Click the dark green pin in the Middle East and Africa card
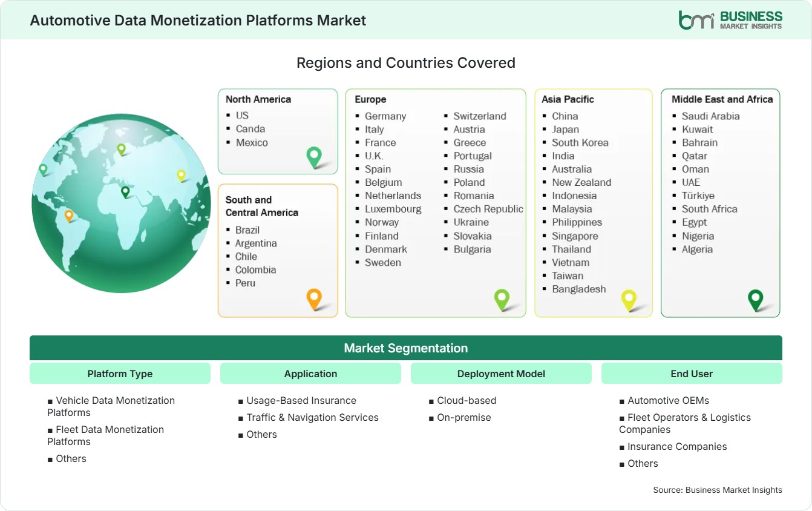Screen dimensions: 812x511 click(x=756, y=300)
